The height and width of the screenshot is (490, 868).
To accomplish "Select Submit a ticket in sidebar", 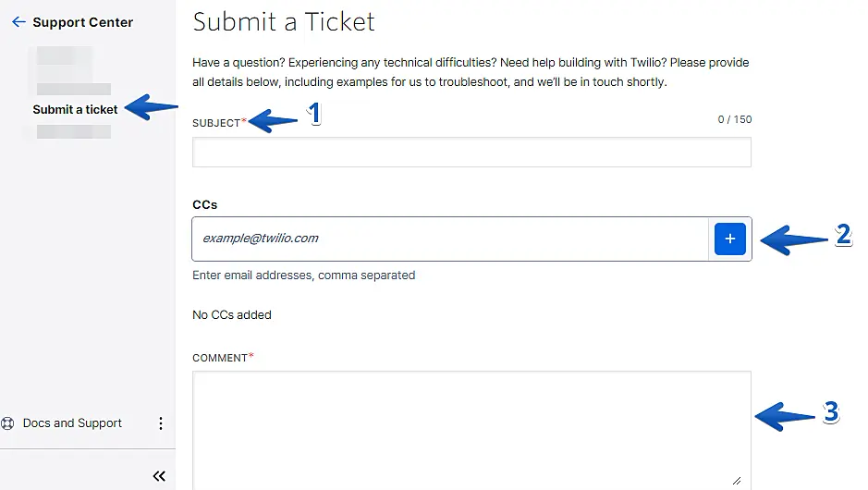I will pos(75,109).
